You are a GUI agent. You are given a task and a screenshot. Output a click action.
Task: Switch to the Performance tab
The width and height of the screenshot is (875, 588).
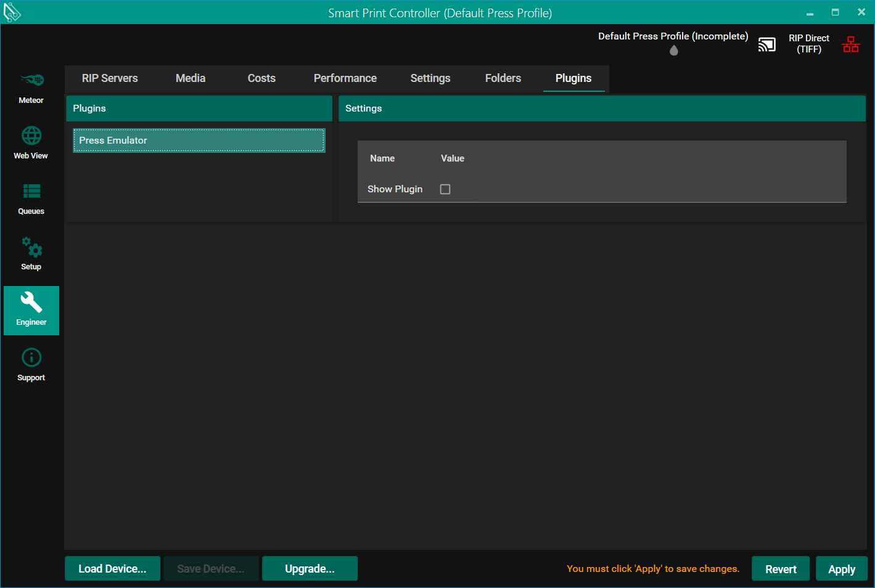click(x=345, y=78)
